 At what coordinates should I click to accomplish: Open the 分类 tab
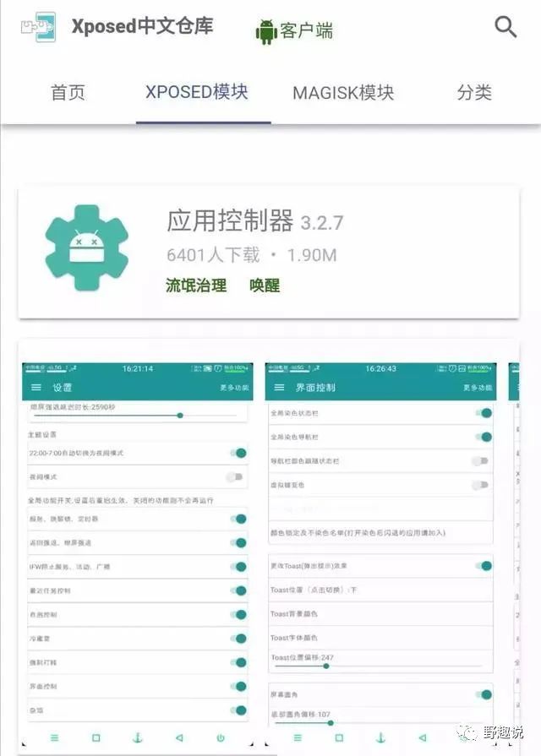coord(474,92)
